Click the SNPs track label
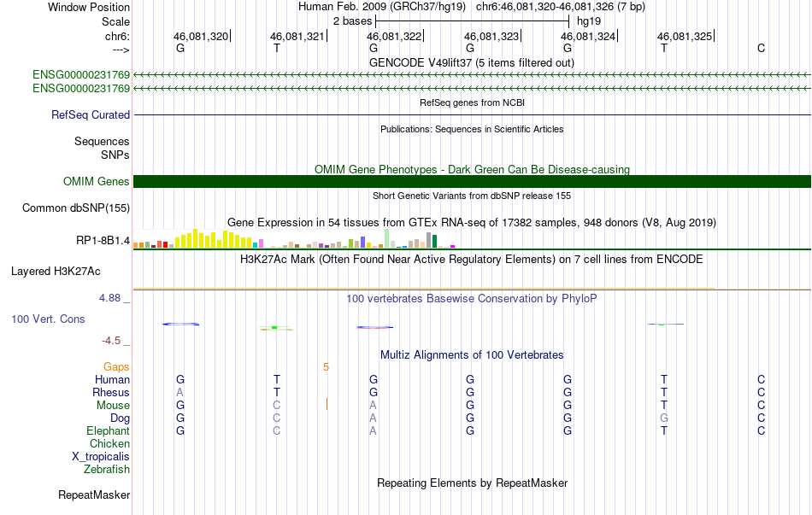 pyautogui.click(x=115, y=155)
